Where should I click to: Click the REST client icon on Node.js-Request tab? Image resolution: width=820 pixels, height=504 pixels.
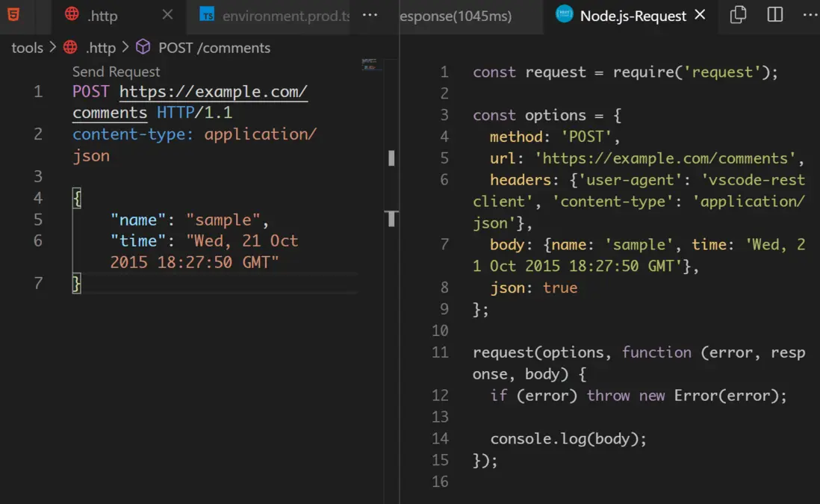click(x=565, y=14)
